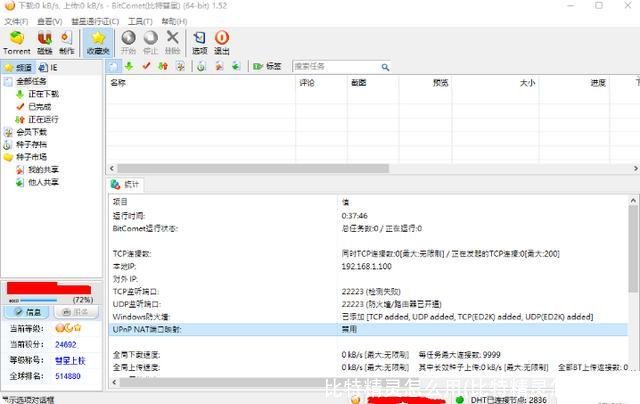Switch to the IE sidebar tab

click(48, 68)
